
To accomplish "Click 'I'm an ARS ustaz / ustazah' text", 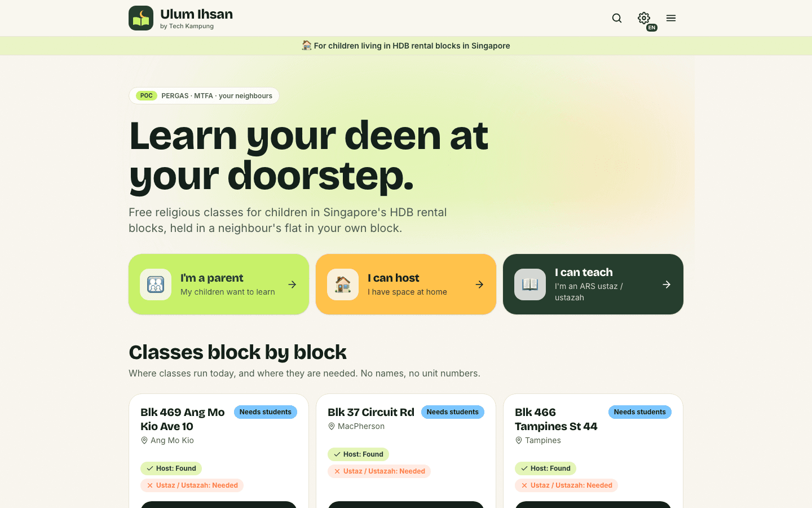I will 589,292.
